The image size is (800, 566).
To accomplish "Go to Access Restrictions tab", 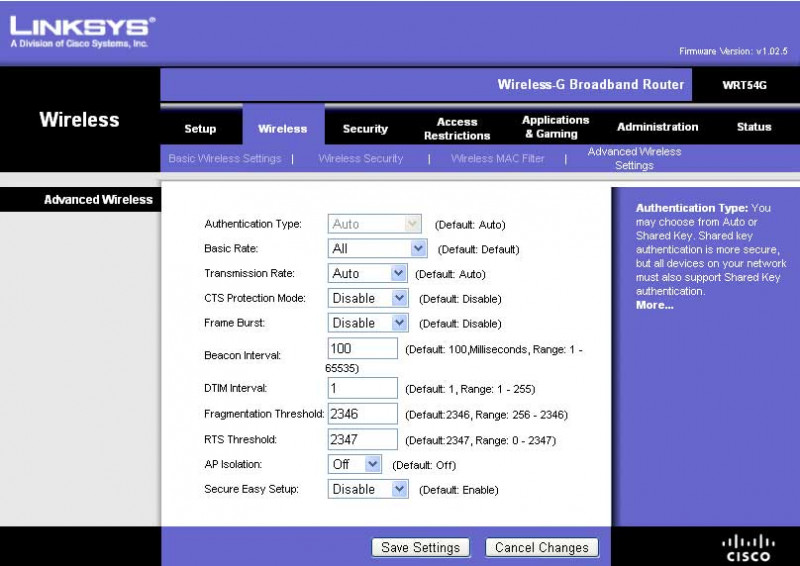I will (457, 128).
